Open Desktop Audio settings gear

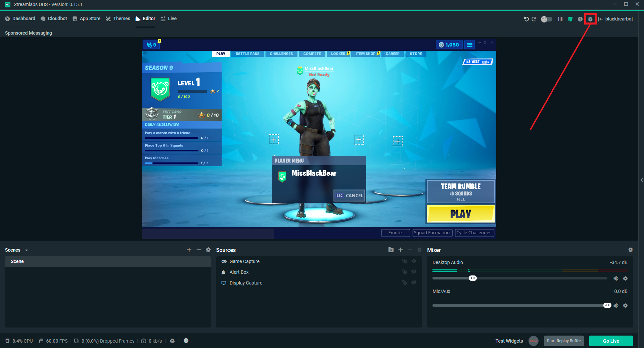pyautogui.click(x=625, y=278)
